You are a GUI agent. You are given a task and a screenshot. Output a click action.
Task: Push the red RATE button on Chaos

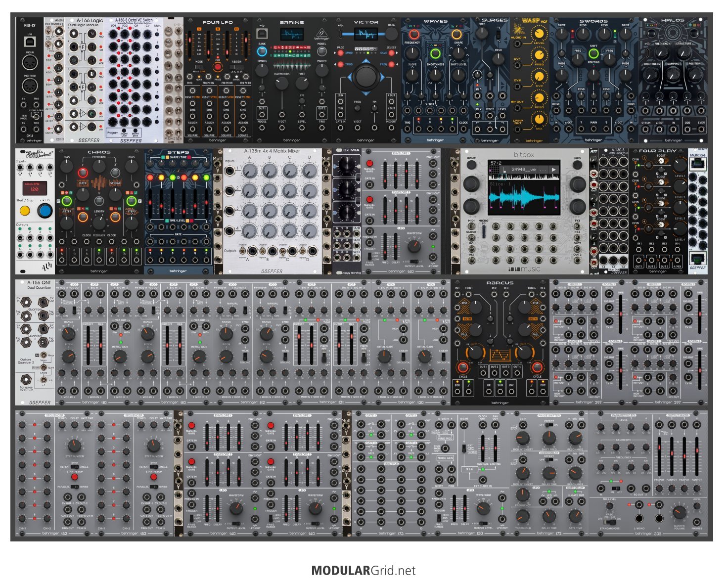[x=83, y=173]
